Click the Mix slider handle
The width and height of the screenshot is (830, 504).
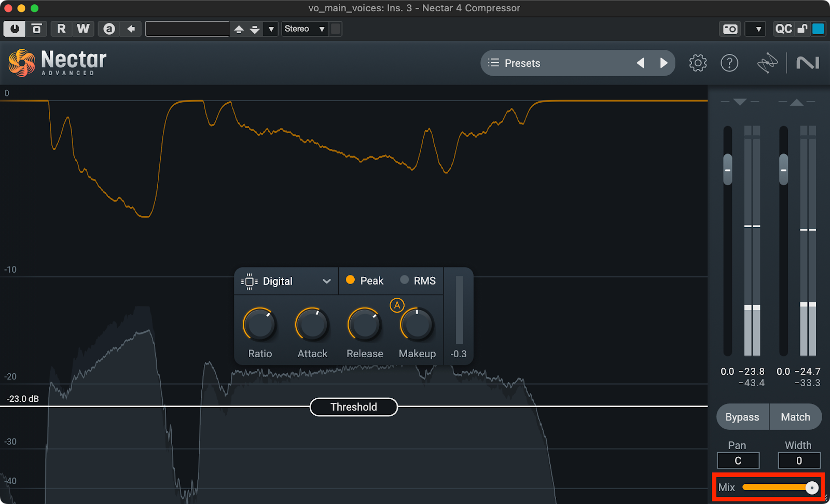[x=812, y=487]
